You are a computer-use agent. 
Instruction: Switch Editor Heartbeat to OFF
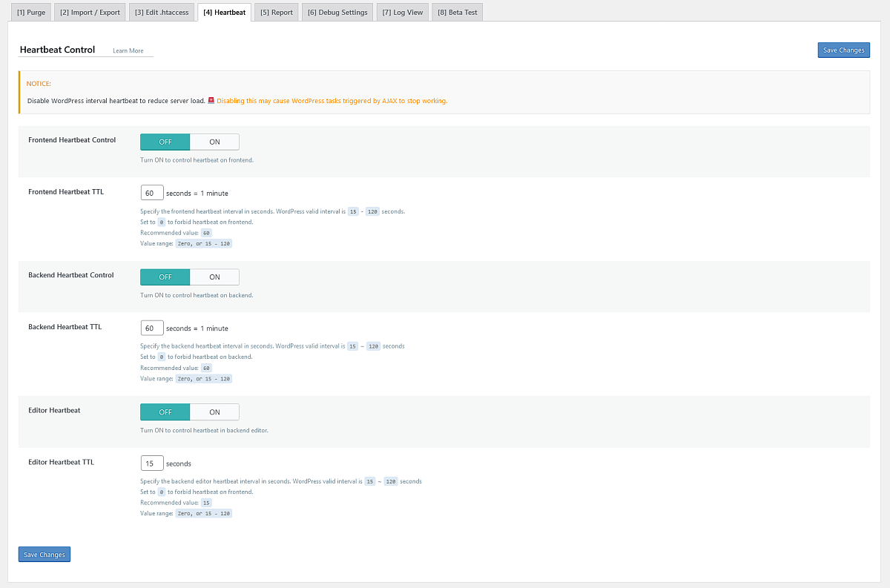165,412
